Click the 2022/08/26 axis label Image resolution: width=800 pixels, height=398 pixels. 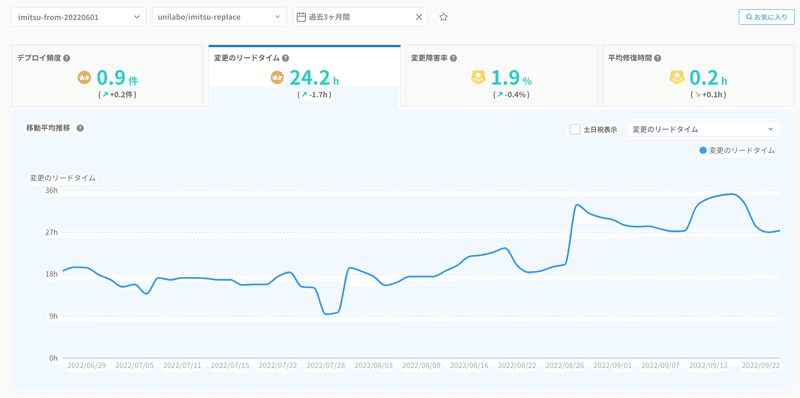click(x=564, y=366)
